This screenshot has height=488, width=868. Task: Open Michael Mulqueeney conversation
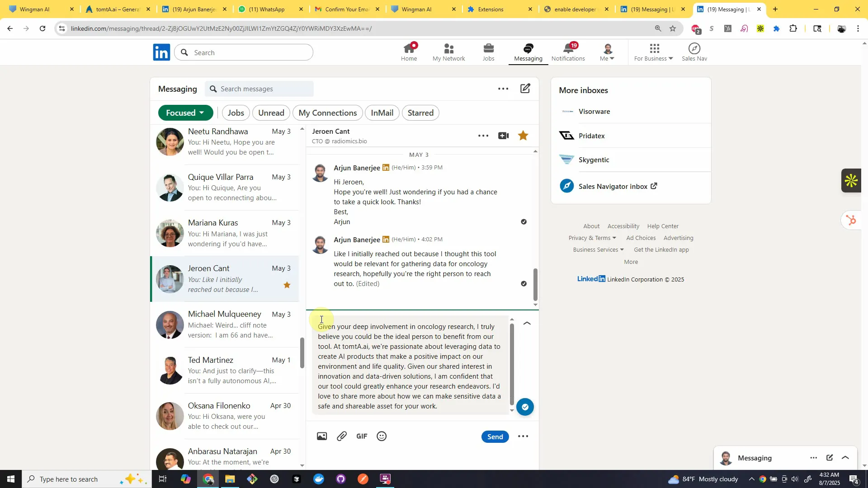pos(225,325)
